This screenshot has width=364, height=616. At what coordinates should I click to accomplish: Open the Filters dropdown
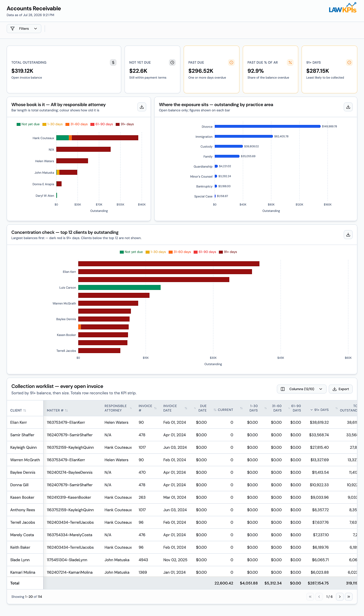pyautogui.click(x=24, y=29)
